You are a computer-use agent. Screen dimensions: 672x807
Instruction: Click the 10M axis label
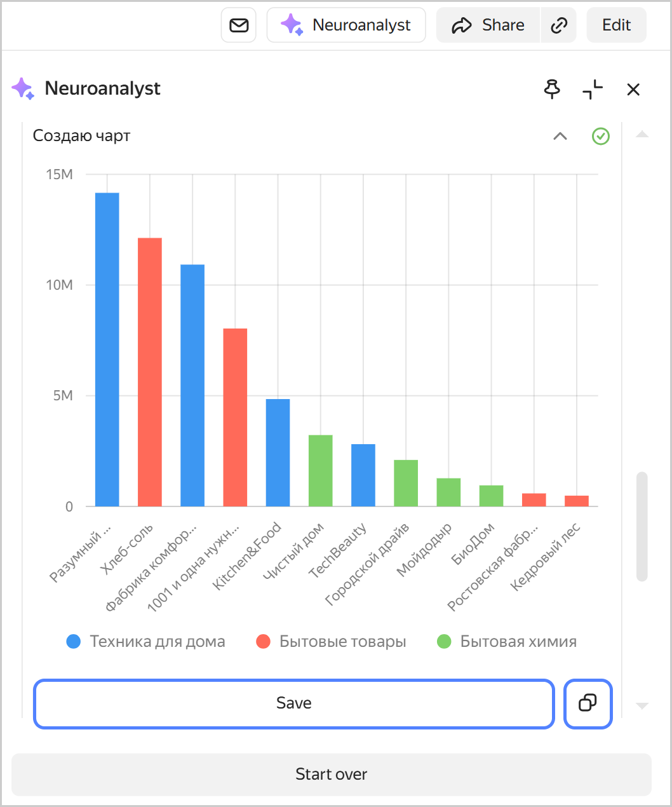[59, 285]
